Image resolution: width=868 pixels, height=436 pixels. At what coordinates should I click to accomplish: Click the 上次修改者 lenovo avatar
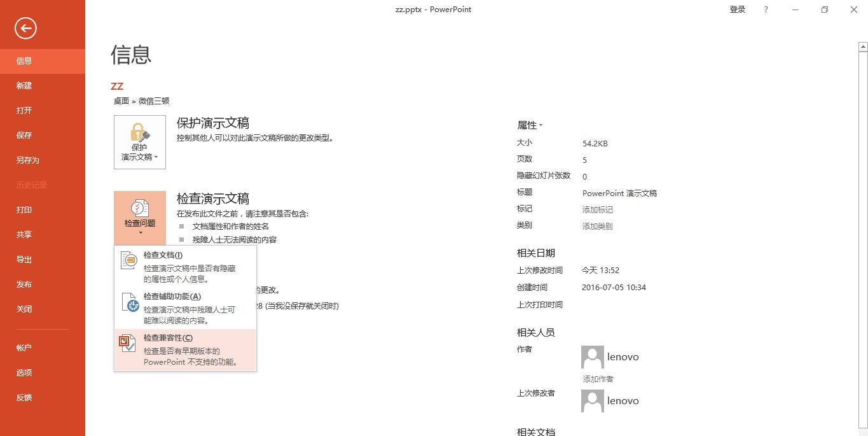592,400
